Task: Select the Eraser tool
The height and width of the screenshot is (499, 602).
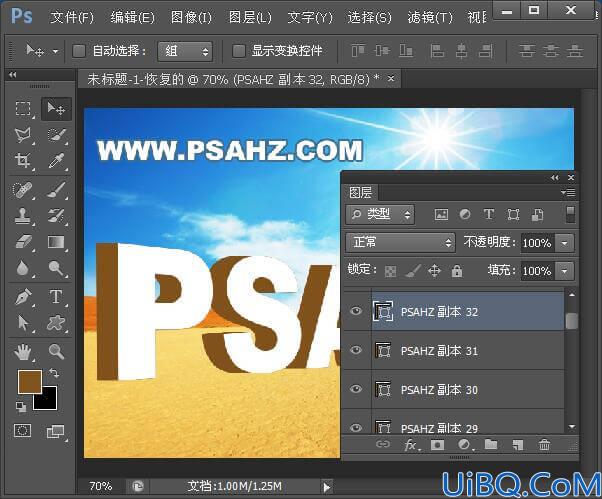Action: point(23,242)
